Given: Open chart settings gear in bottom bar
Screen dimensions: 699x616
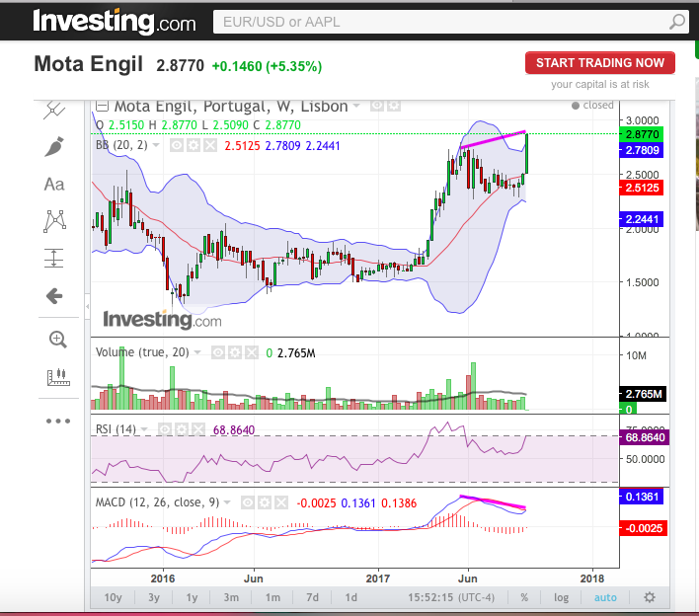Looking at the screenshot, I should point(650,597).
